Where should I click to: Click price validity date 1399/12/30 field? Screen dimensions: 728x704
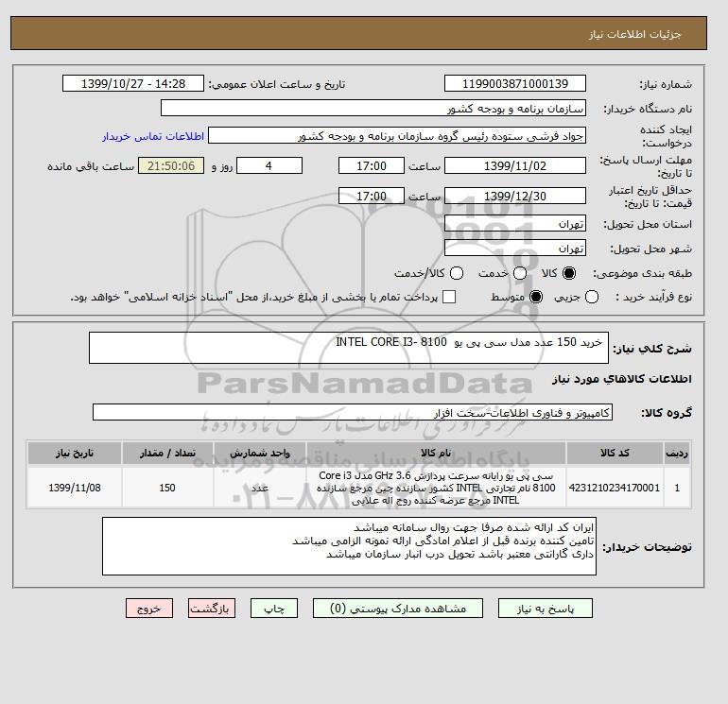tap(515, 196)
